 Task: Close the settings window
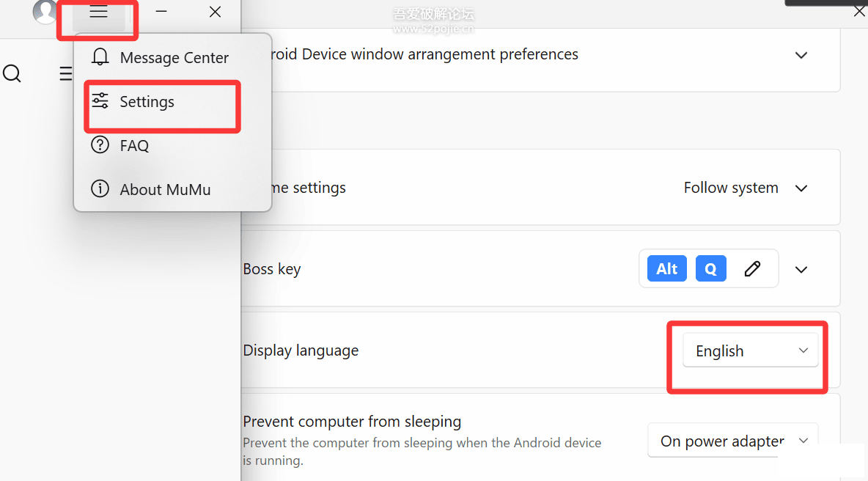tap(858, 12)
